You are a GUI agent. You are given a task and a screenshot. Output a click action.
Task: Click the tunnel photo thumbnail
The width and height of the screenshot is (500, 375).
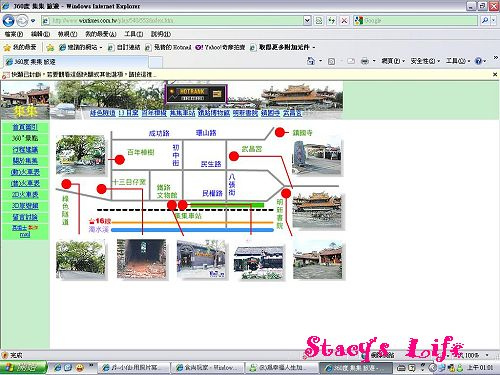[141, 259]
